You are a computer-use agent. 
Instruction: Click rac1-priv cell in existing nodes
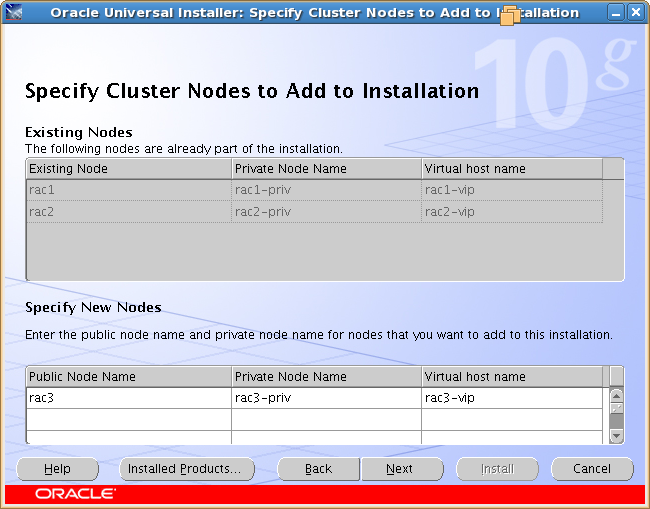point(326,190)
